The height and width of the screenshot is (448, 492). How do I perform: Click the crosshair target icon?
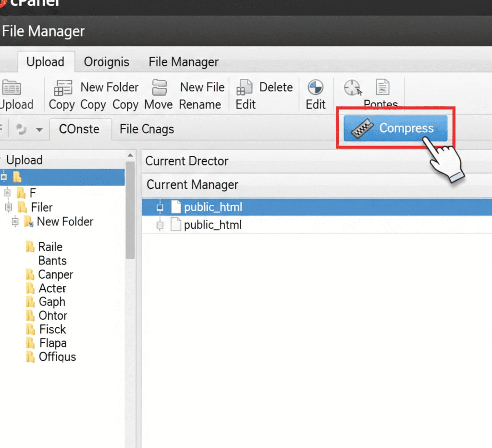click(353, 87)
